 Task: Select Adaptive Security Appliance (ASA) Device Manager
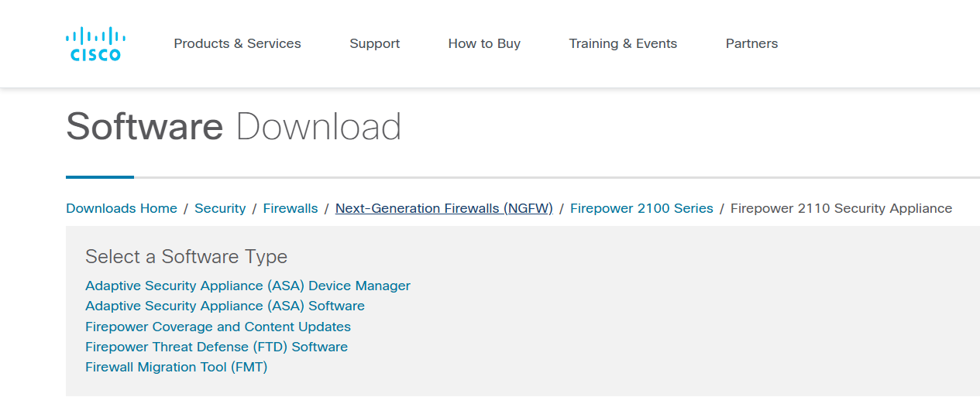click(248, 286)
